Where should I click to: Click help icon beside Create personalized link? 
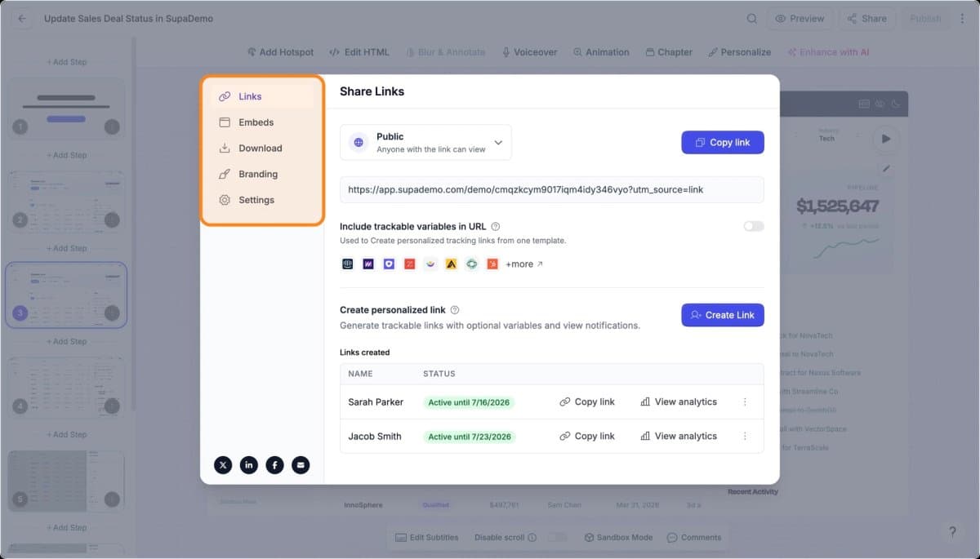click(x=455, y=310)
